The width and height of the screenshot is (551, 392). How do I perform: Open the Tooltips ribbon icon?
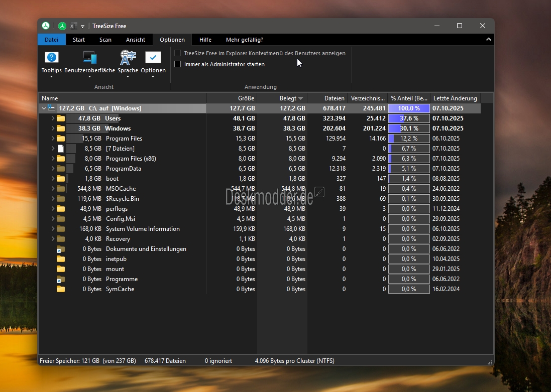52,57
